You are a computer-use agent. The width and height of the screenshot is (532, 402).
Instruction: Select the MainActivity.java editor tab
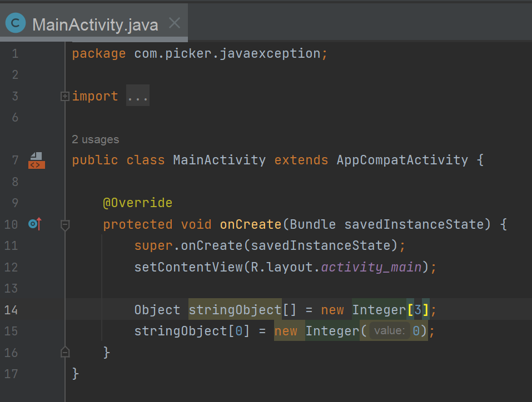[x=94, y=23]
